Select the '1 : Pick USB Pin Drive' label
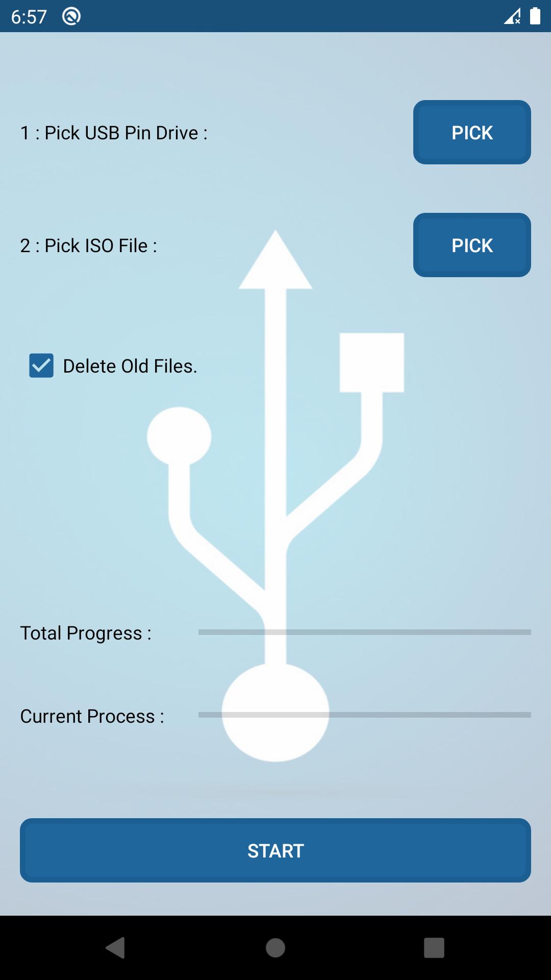This screenshot has height=980, width=551. pos(113,132)
